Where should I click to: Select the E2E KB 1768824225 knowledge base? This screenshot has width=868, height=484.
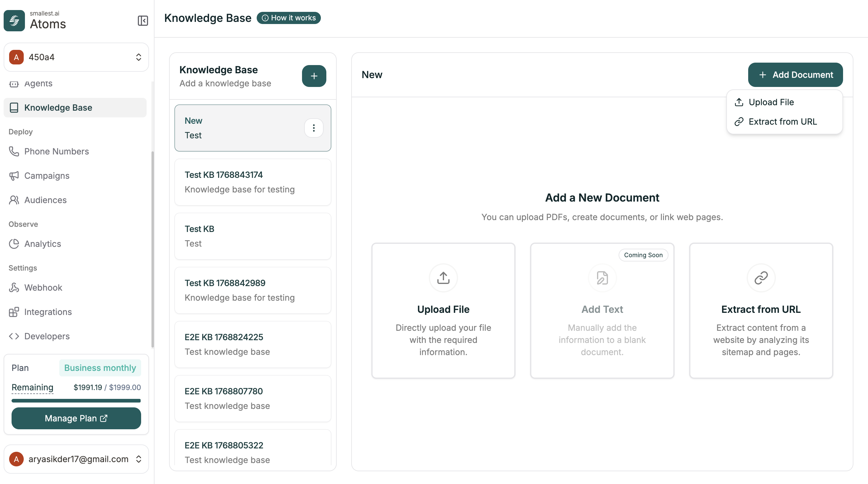[253, 344]
